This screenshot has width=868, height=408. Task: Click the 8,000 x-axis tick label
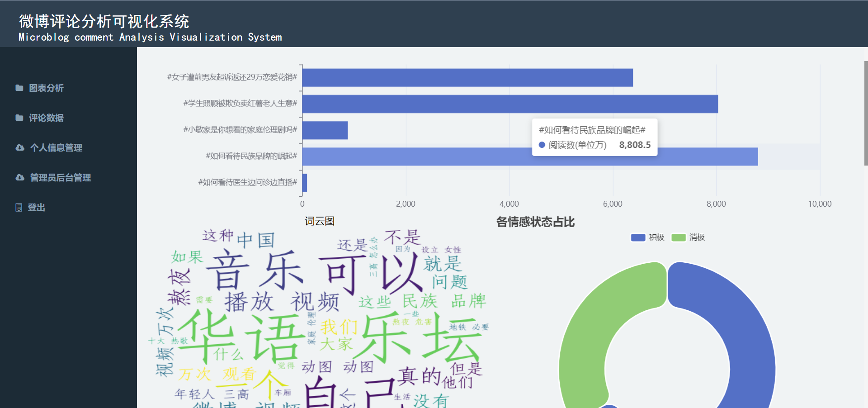tap(716, 204)
